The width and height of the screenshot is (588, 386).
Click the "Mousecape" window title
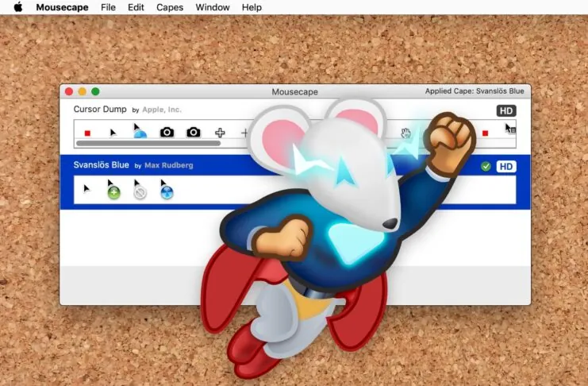click(294, 91)
